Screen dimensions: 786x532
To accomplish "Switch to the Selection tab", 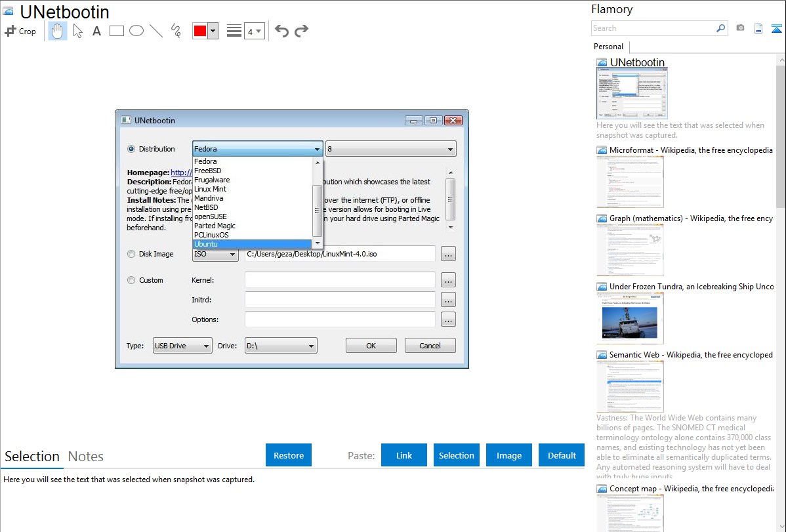I will [32, 457].
